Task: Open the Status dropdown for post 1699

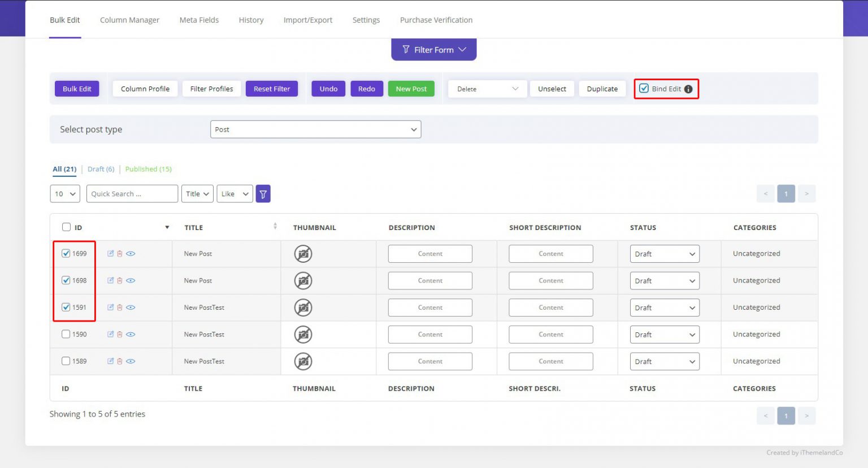Action: pyautogui.click(x=665, y=253)
